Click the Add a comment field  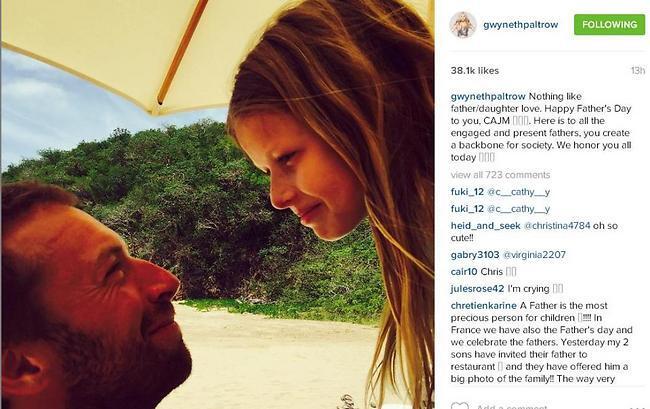512,406
